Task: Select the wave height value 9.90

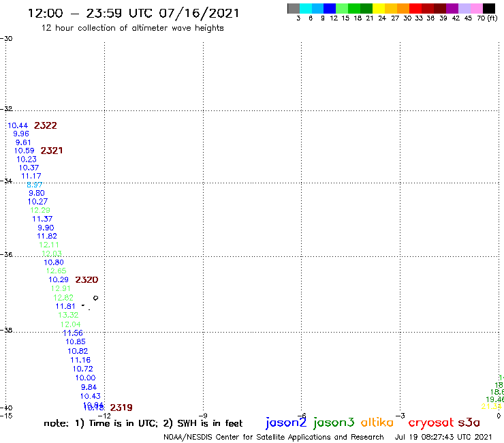Action: 46,228
